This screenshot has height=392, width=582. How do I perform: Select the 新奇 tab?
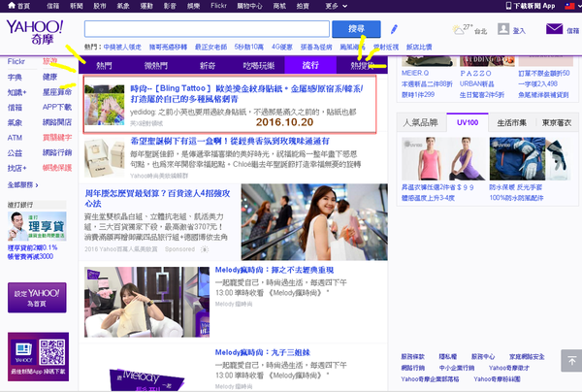pos(208,66)
